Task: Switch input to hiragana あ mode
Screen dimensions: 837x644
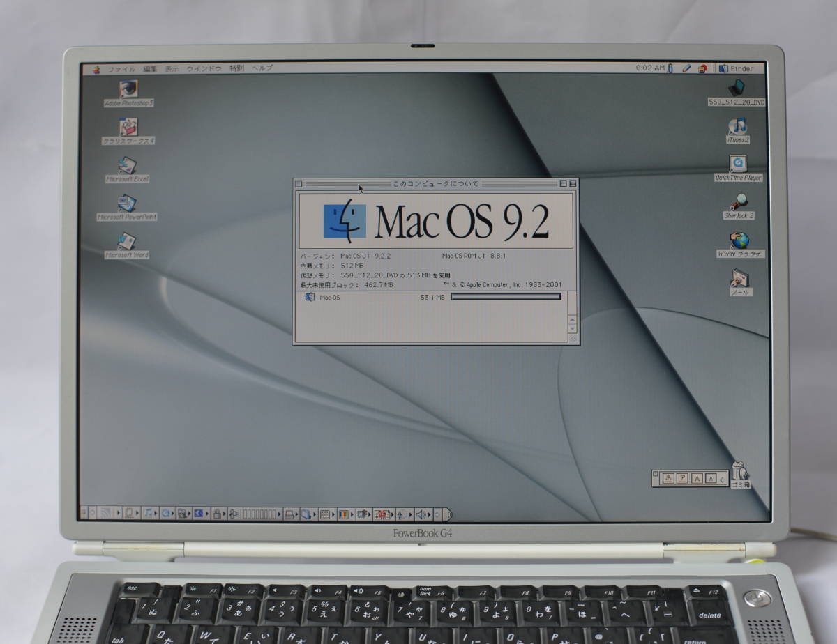Action: 668,478
